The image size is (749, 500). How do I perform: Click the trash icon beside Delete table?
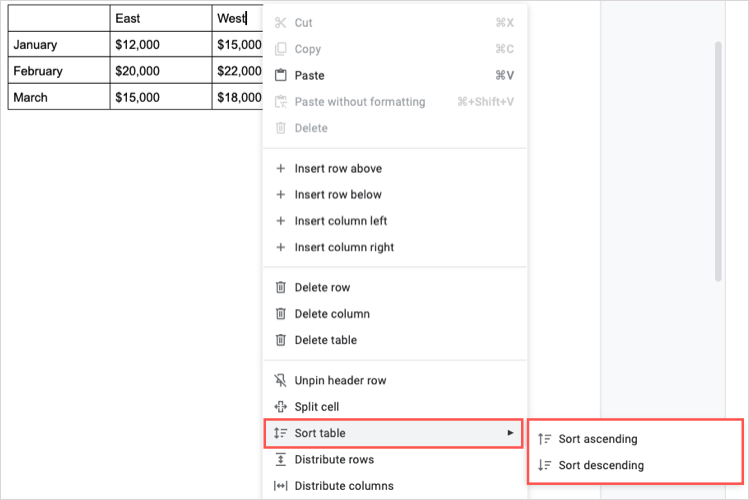(281, 340)
